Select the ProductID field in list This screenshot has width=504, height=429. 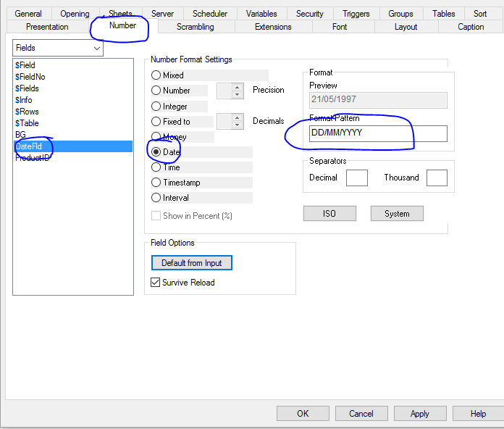(33, 158)
